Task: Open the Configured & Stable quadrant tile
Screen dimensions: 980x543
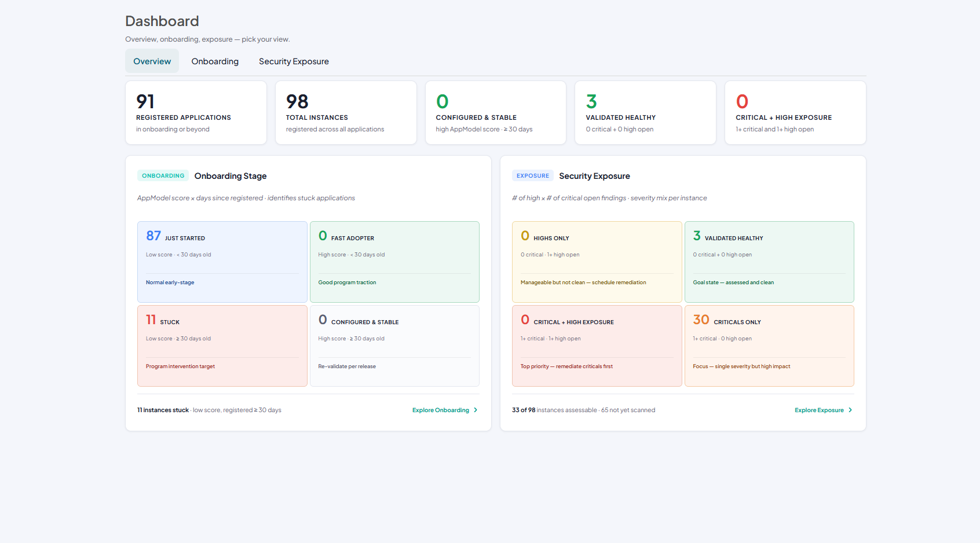Action: click(x=394, y=346)
